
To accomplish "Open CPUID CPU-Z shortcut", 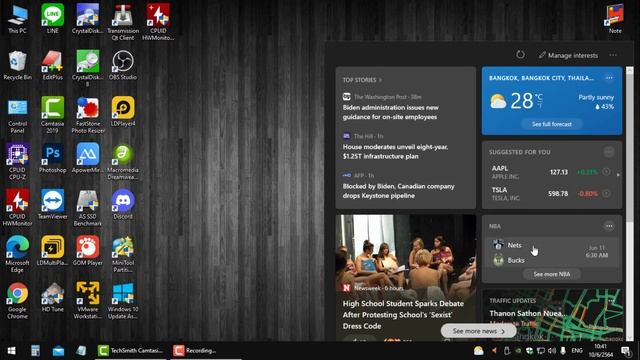I will pos(18,162).
